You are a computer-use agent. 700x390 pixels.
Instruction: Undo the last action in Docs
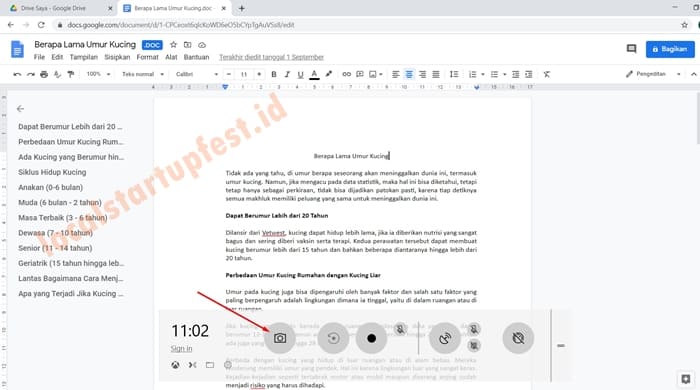point(17,75)
